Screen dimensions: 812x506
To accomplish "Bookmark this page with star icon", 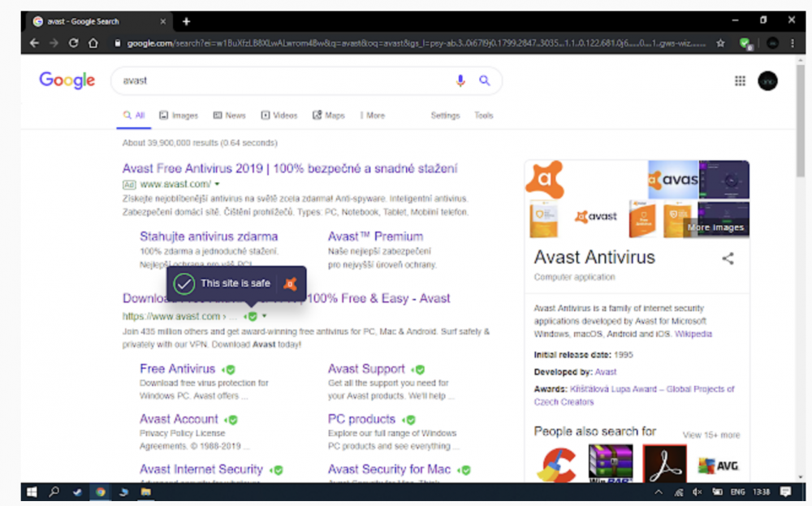I will [720, 44].
